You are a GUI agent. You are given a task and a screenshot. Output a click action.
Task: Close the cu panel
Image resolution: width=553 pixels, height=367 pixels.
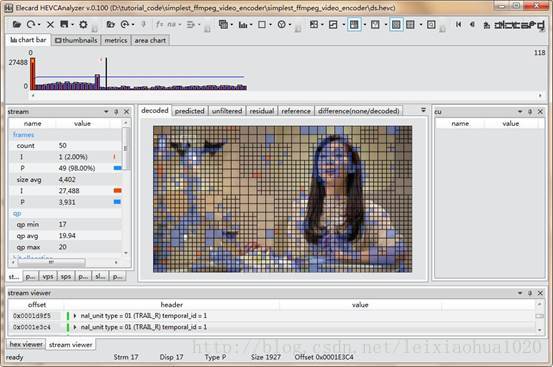pos(540,112)
